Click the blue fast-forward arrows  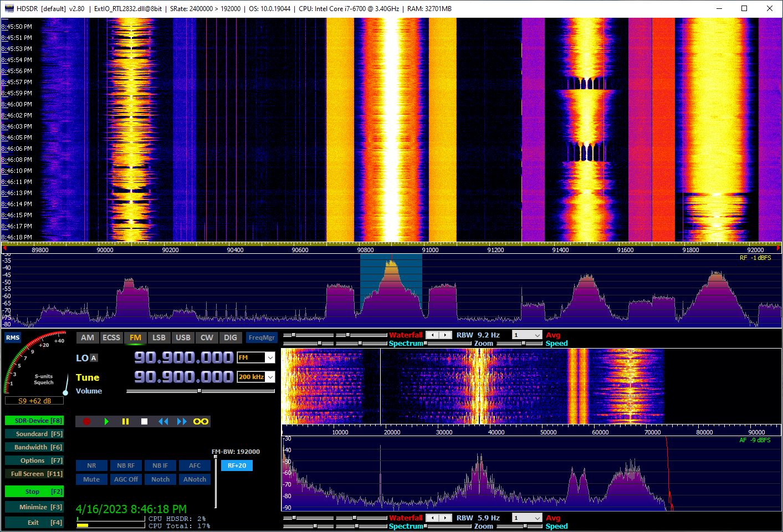click(182, 422)
